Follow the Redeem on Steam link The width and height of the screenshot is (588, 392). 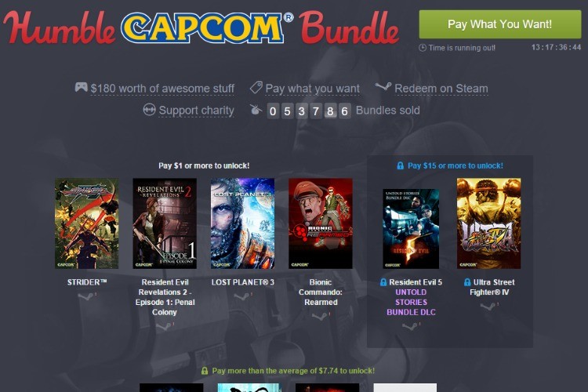pyautogui.click(x=441, y=89)
